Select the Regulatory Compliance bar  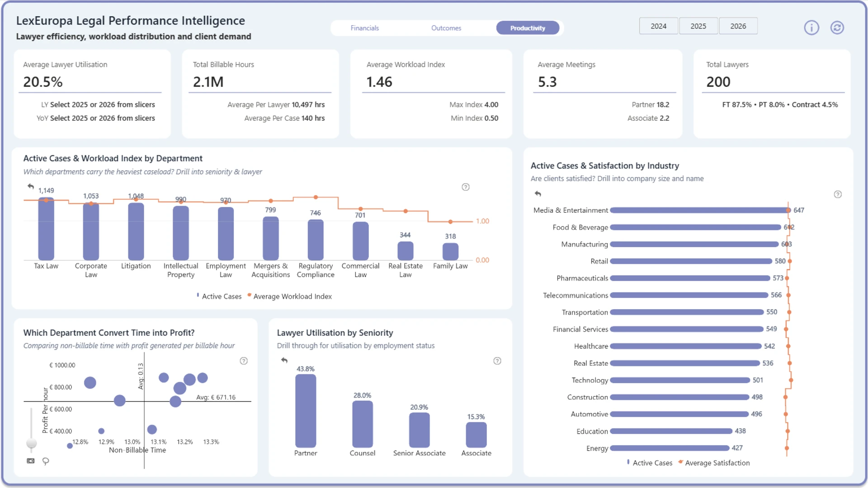316,240
